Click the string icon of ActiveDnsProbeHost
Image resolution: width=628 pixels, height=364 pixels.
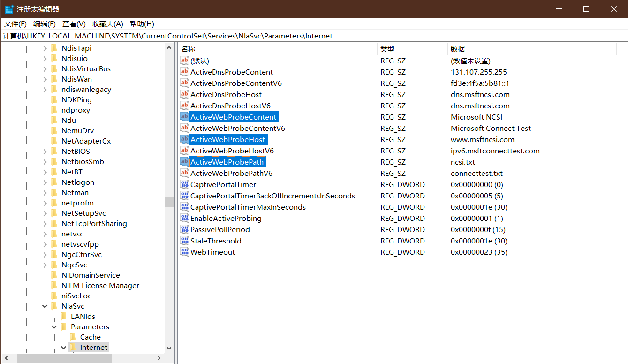pyautogui.click(x=185, y=94)
